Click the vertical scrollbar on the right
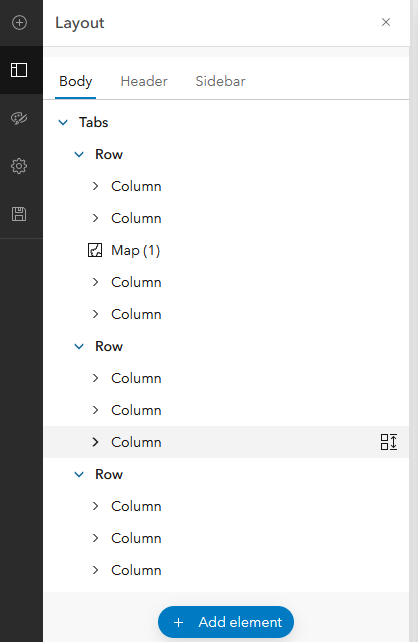This screenshot has width=419, height=643. 413,322
